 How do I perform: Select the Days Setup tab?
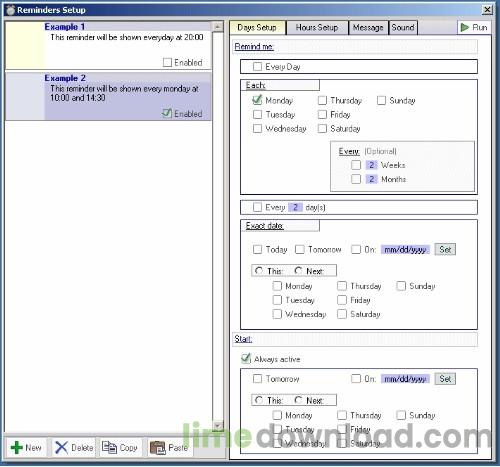point(257,27)
